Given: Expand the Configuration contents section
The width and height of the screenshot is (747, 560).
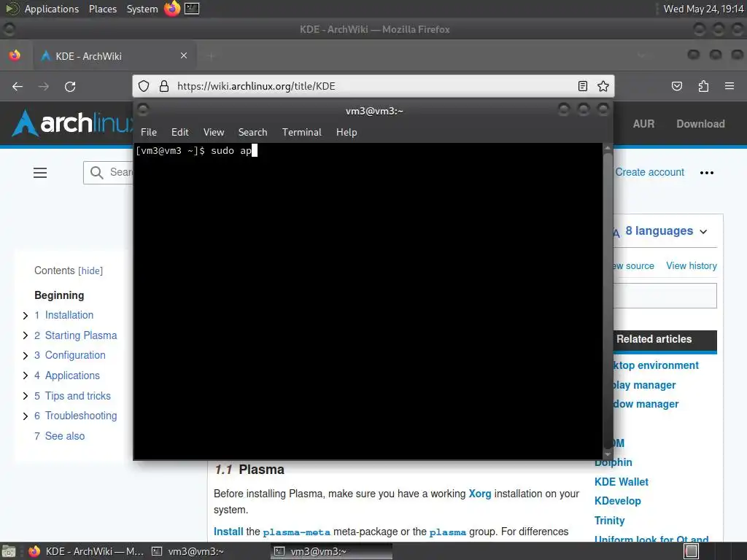Looking at the screenshot, I should [x=26, y=355].
